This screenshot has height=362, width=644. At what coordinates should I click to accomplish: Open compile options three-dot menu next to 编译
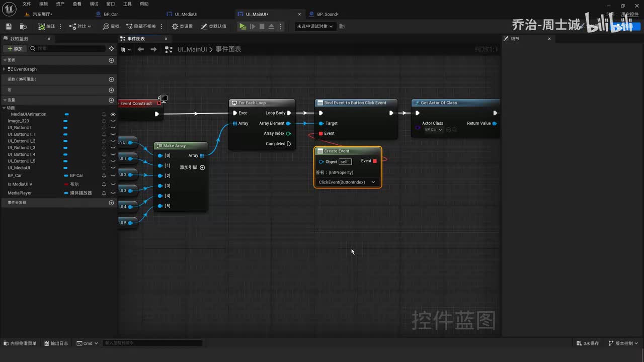pos(61,26)
